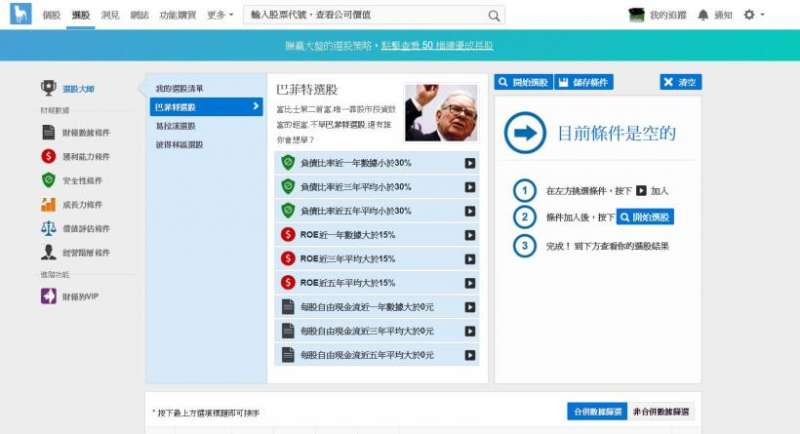This screenshot has height=434, width=800.
Task: Add 負債比率近五年平均小於30% with its arrow button
Action: tap(470, 211)
